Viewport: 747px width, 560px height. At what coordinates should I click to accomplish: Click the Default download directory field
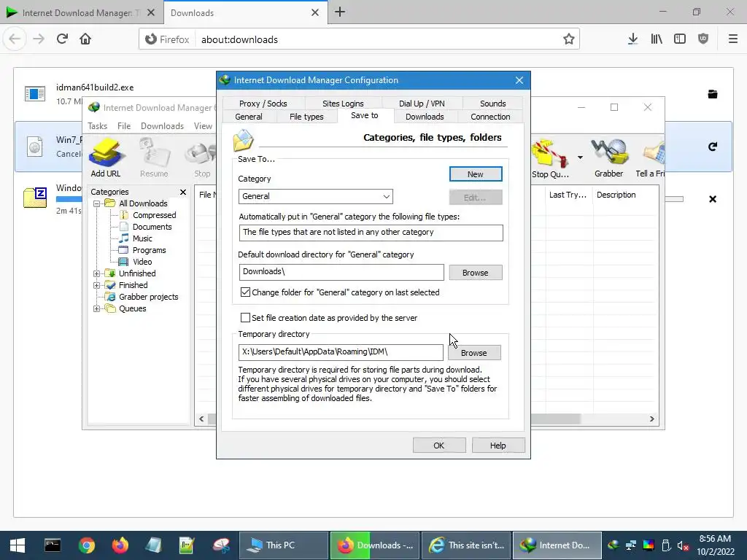click(x=341, y=272)
